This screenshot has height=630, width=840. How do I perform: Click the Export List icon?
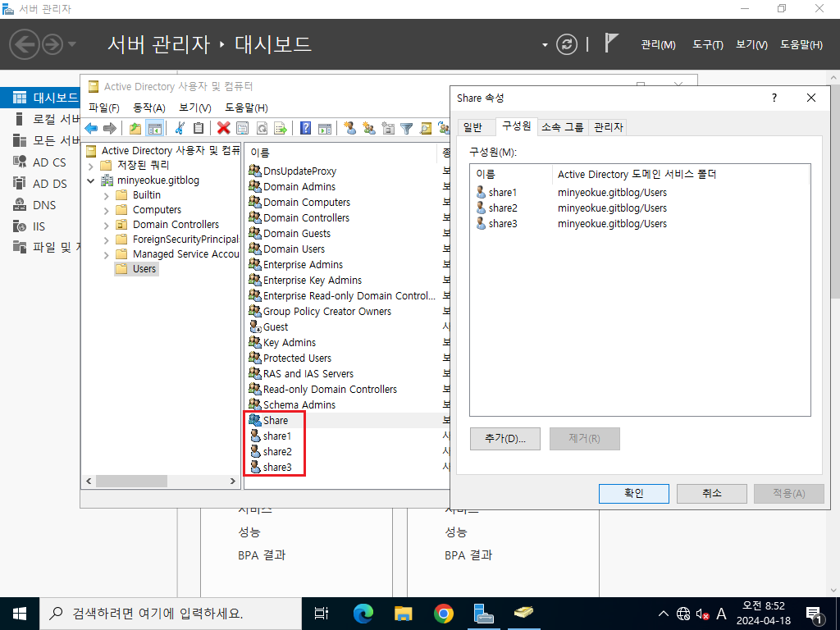click(281, 128)
